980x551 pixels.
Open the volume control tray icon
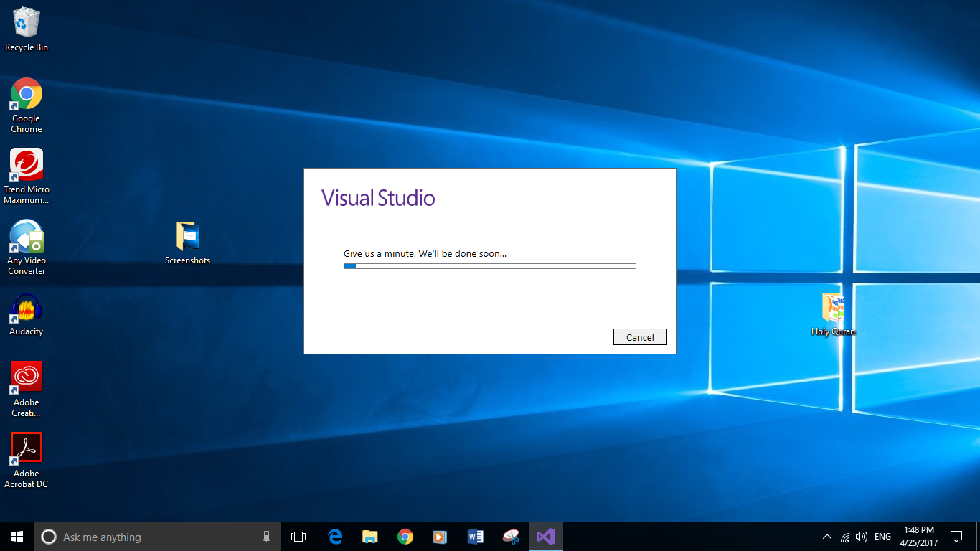point(862,537)
